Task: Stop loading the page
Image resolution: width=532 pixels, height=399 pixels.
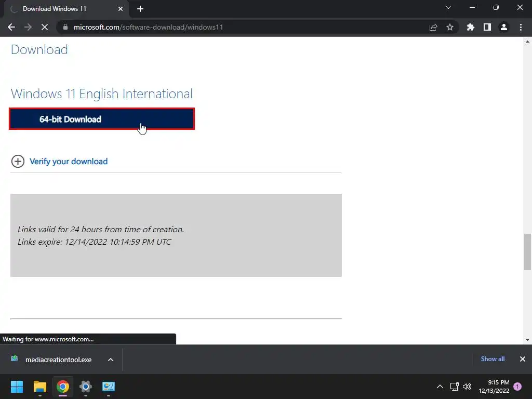Action: pyautogui.click(x=45, y=27)
